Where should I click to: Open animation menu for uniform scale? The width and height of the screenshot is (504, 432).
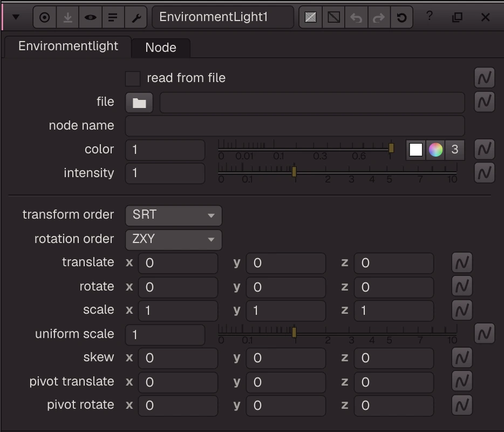[x=485, y=334]
